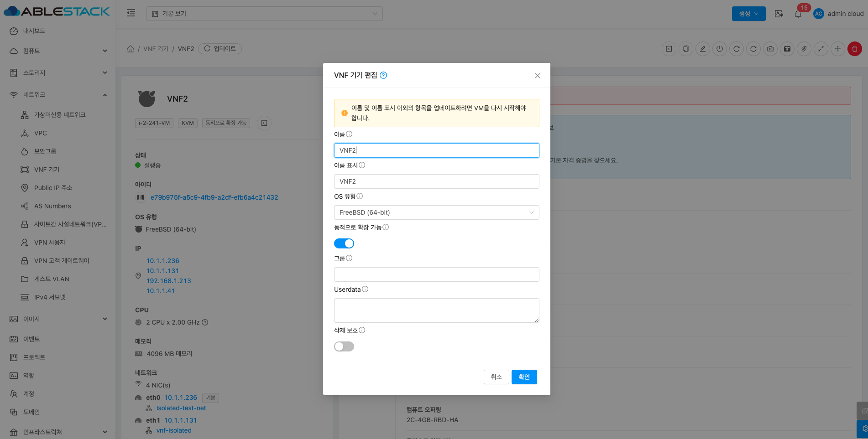Enable the 삭제 보호 switch
The width and height of the screenshot is (868, 439).
coord(344,346)
